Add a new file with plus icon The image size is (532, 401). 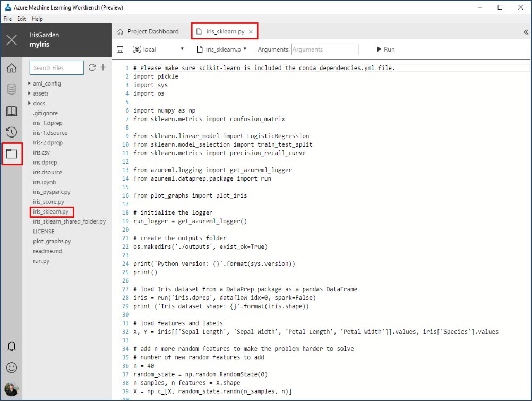point(103,67)
